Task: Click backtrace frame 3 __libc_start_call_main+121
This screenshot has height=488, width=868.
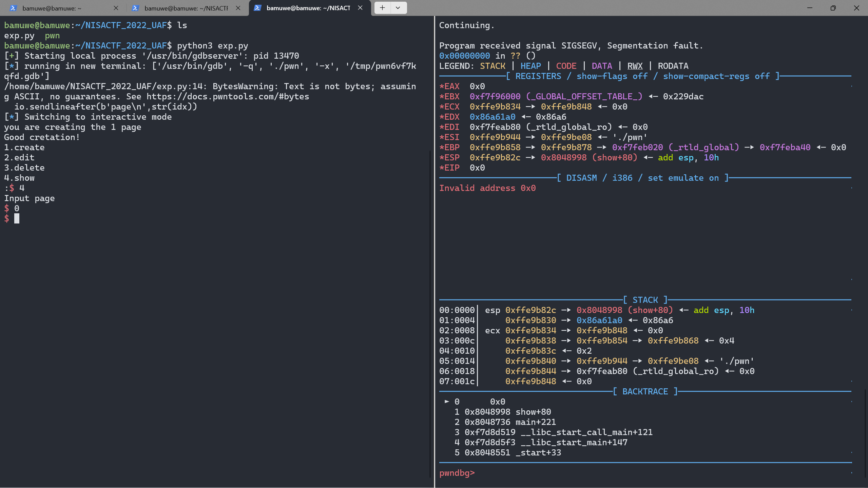Action: [554, 432]
